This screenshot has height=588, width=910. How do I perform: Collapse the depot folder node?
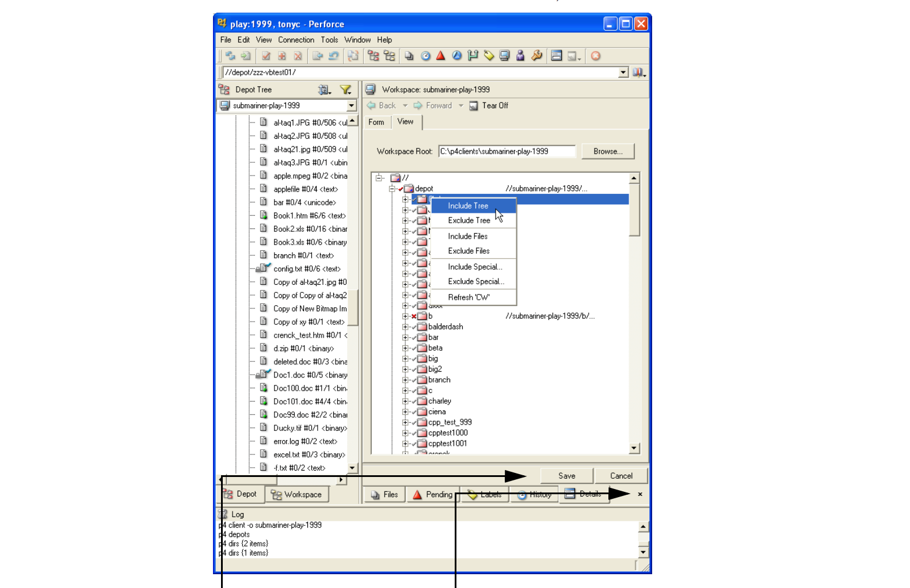click(392, 189)
